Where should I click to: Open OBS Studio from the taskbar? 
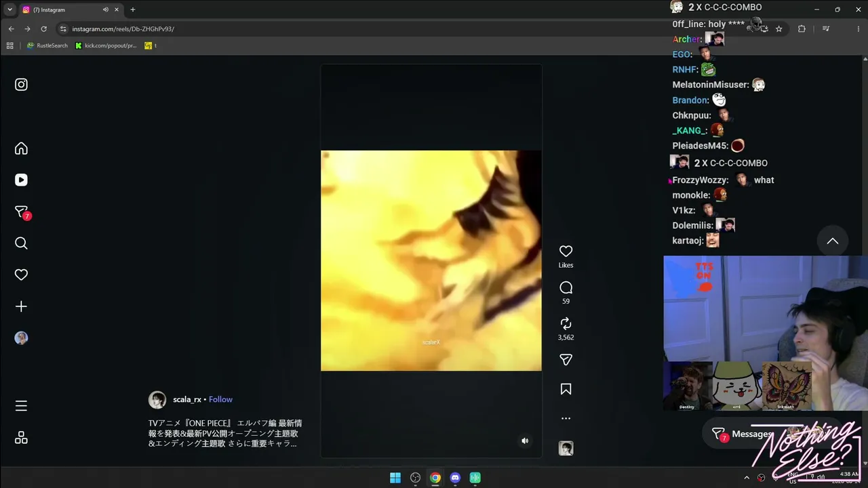[415, 478]
